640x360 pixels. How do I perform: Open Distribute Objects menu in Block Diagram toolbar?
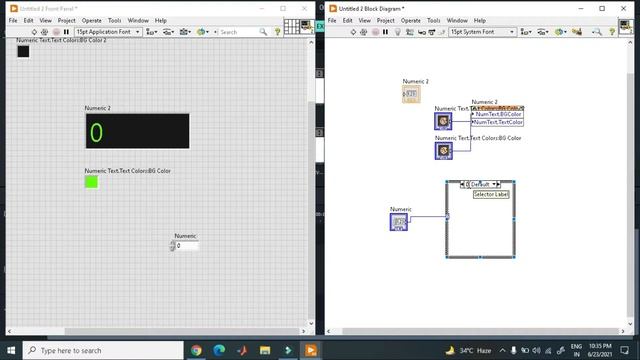coord(543,32)
